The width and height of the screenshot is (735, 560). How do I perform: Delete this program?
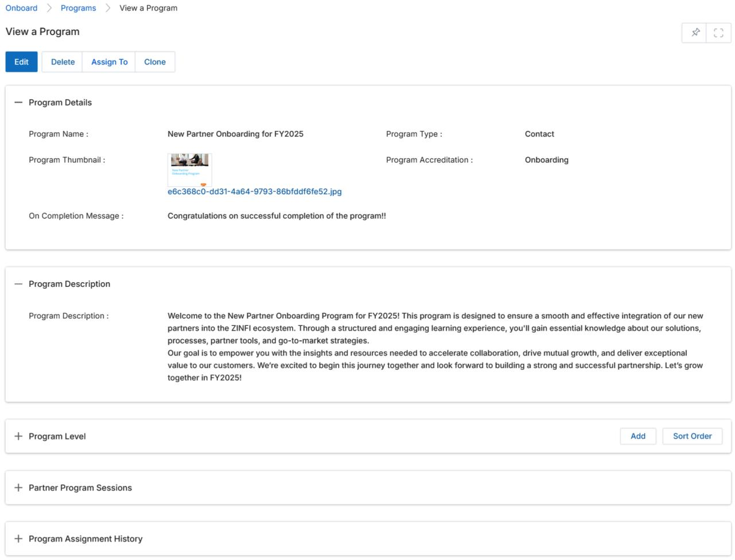(x=63, y=62)
